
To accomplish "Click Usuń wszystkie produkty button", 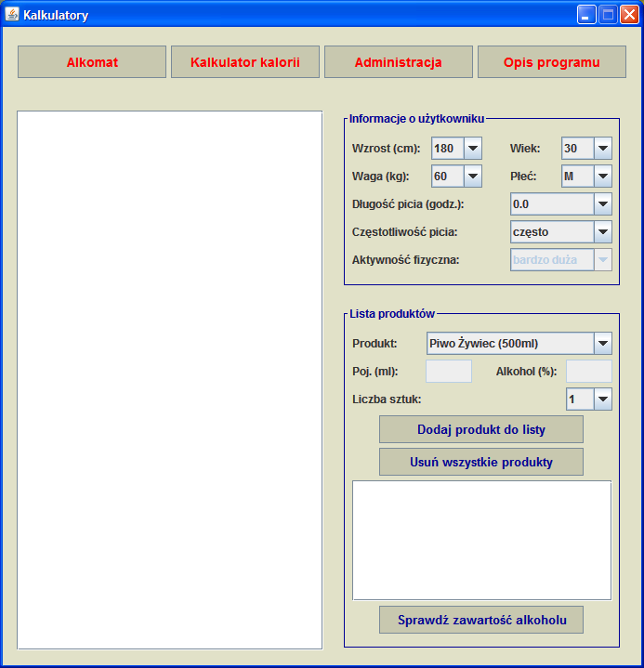I will [481, 462].
